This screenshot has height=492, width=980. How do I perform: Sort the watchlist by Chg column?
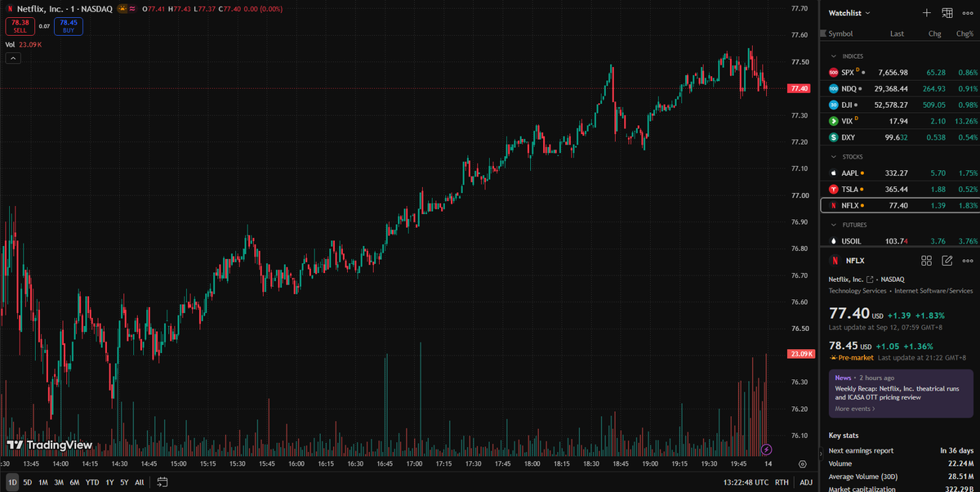tap(934, 34)
